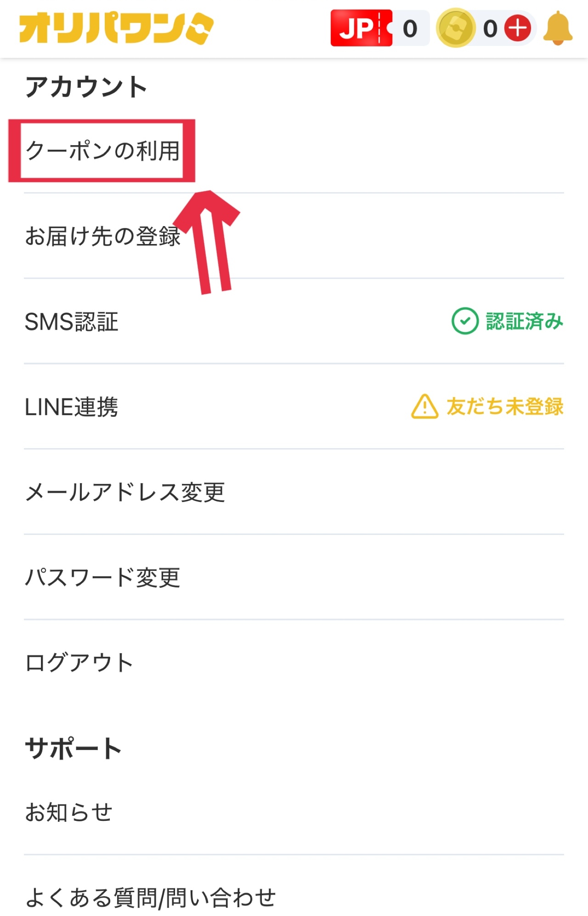Tap the gold coin icon
The width and height of the screenshot is (588, 916).
point(455,28)
